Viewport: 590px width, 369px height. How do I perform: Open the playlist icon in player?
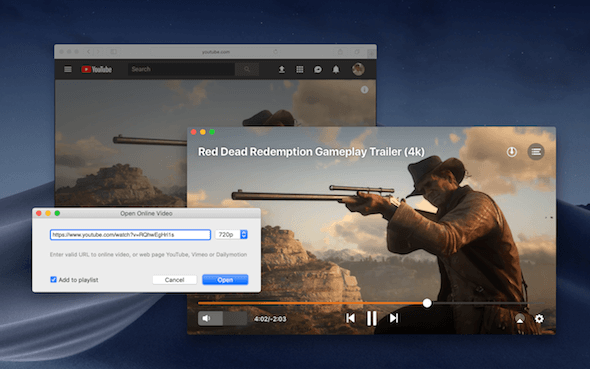536,152
